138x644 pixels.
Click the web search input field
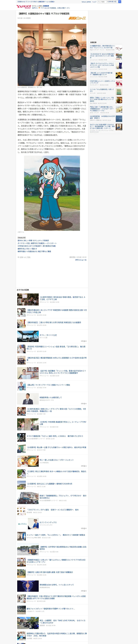(102, 2)
